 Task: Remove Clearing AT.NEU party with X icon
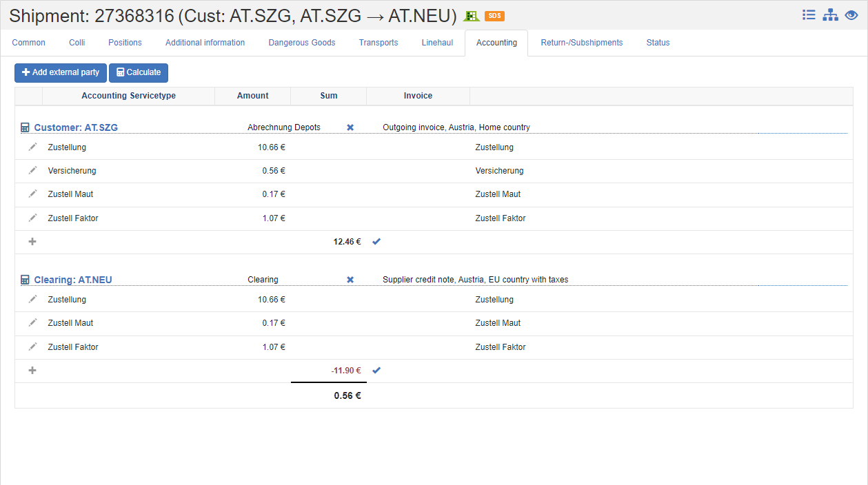point(350,280)
